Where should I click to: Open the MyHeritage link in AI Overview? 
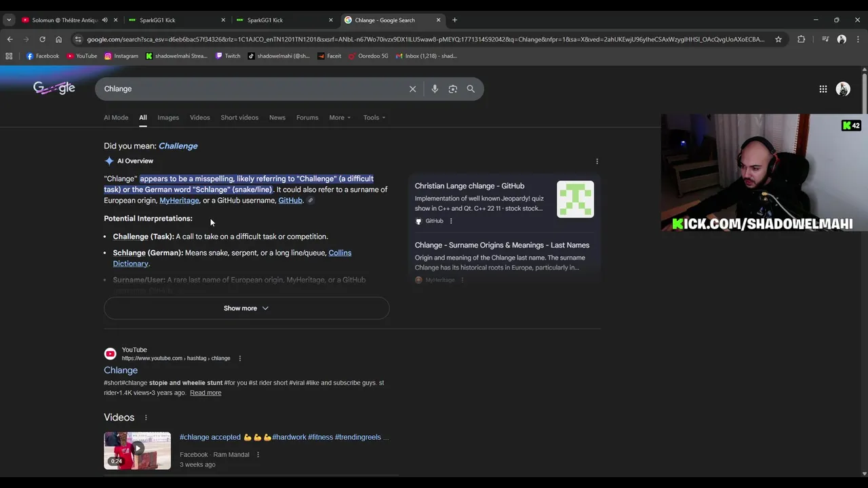pos(179,201)
